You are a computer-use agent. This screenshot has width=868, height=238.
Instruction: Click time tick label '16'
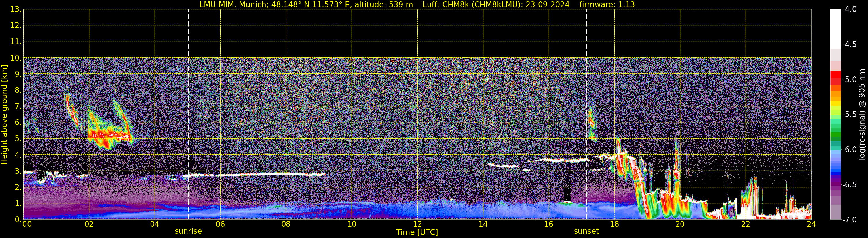pyautogui.click(x=549, y=224)
